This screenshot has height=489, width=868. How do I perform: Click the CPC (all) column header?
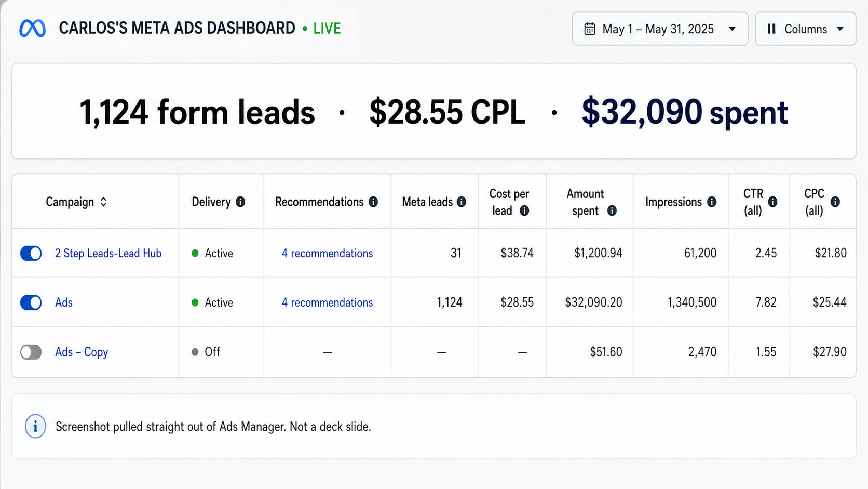coord(814,202)
